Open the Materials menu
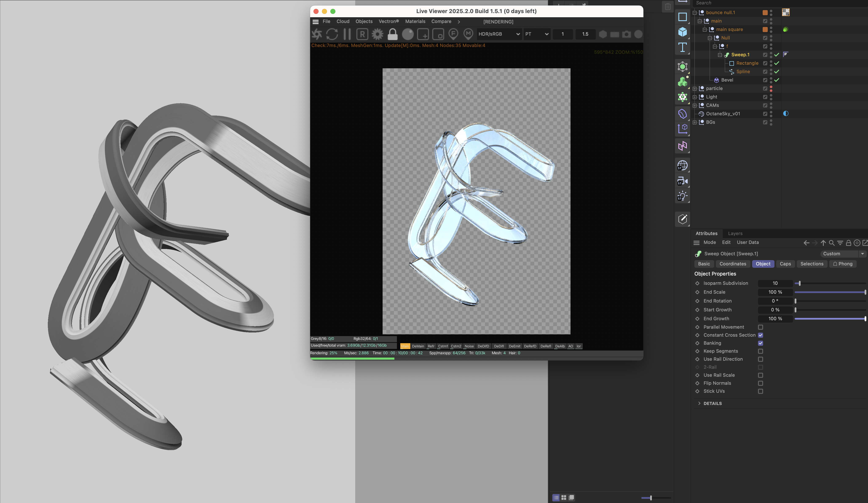The width and height of the screenshot is (868, 503). pos(415,21)
